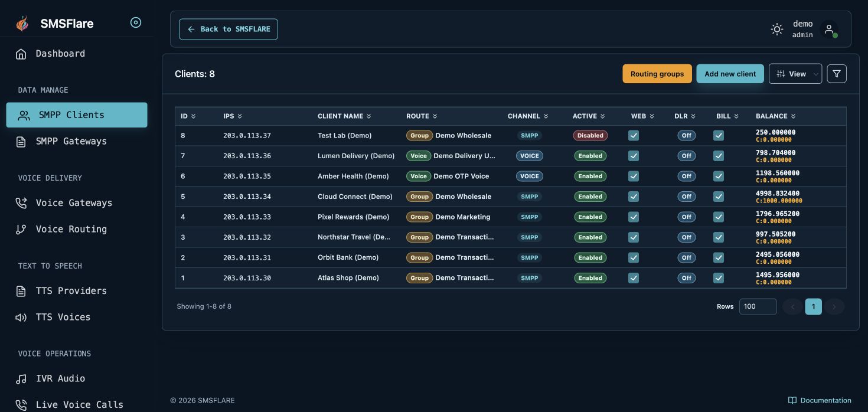868x412 pixels.
Task: Sort by ACTIVE column header
Action: point(589,116)
